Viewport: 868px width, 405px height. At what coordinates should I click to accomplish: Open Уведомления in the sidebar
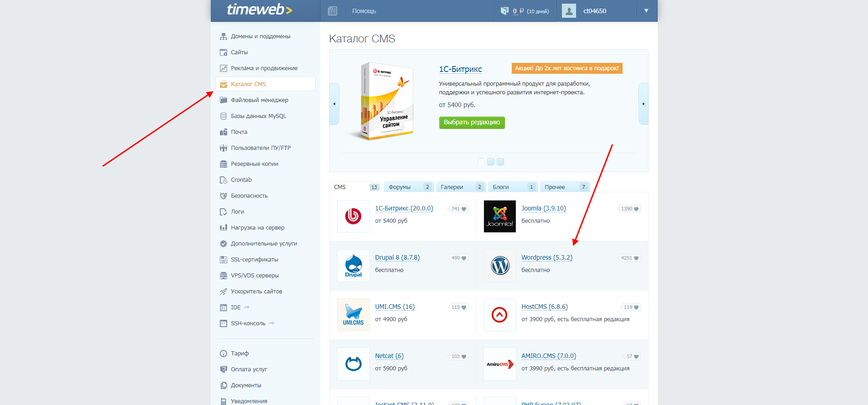pos(249,401)
